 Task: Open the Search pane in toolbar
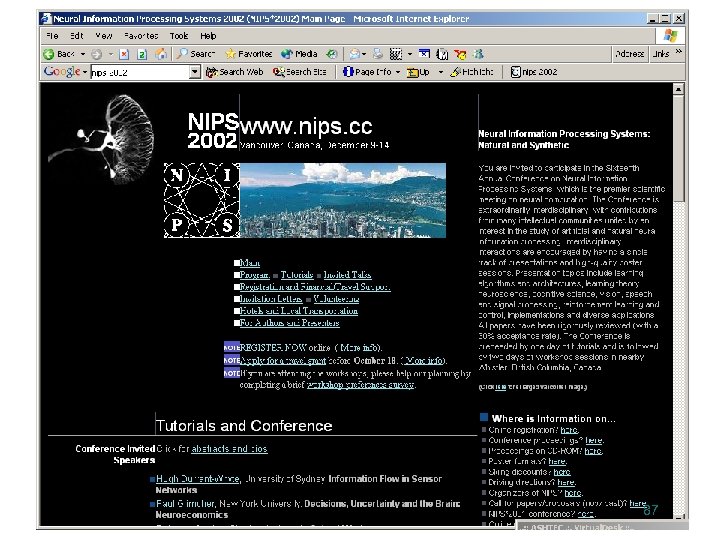click(x=196, y=54)
